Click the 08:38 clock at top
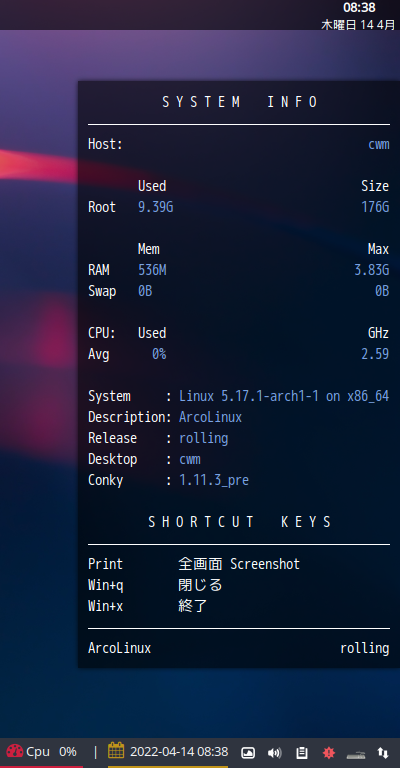Viewport: 400px width, 768px height. [359, 7]
